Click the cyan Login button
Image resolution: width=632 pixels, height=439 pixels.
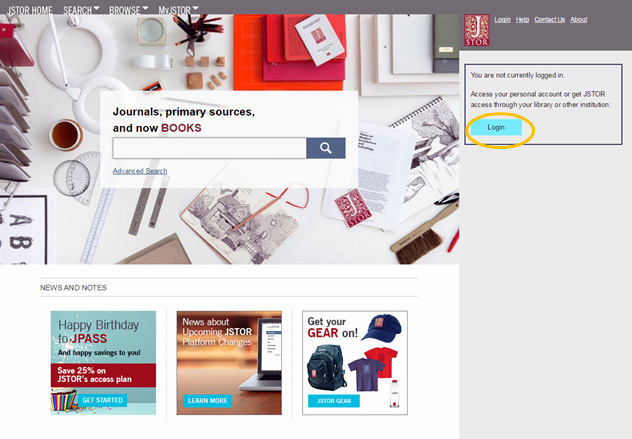(x=496, y=127)
